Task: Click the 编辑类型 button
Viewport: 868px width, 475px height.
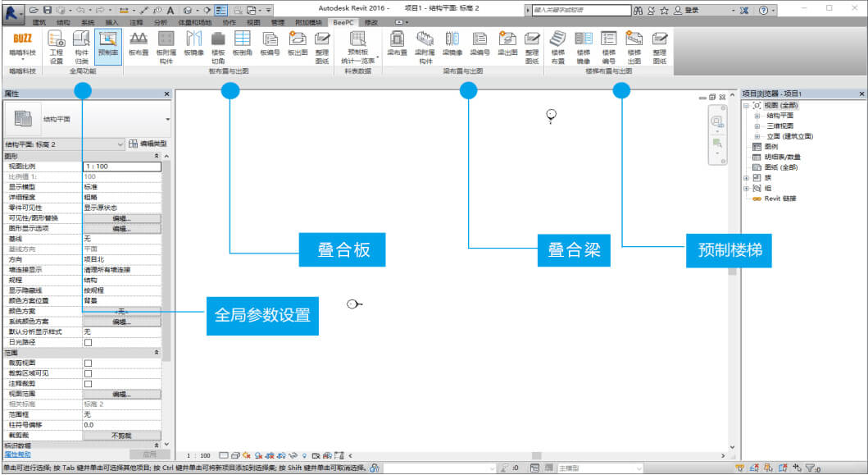Action: (148, 144)
